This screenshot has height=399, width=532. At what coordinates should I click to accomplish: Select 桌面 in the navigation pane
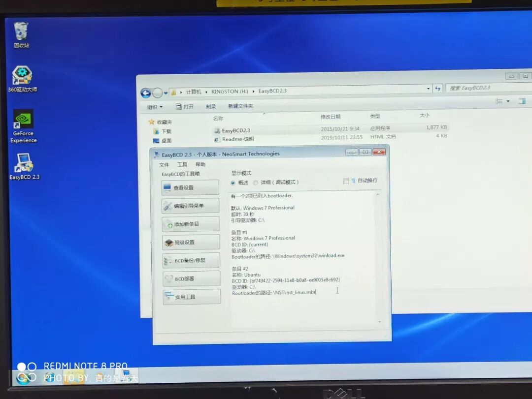pos(162,141)
